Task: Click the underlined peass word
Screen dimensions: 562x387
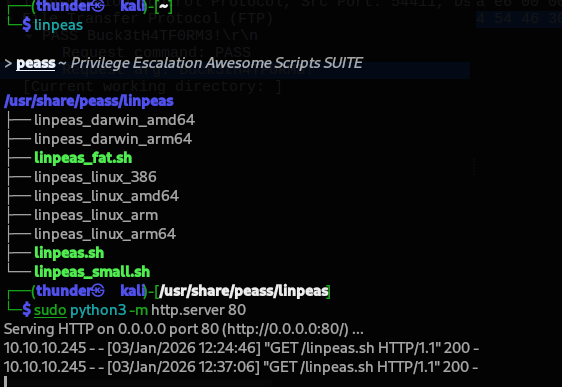Action: click(x=36, y=63)
